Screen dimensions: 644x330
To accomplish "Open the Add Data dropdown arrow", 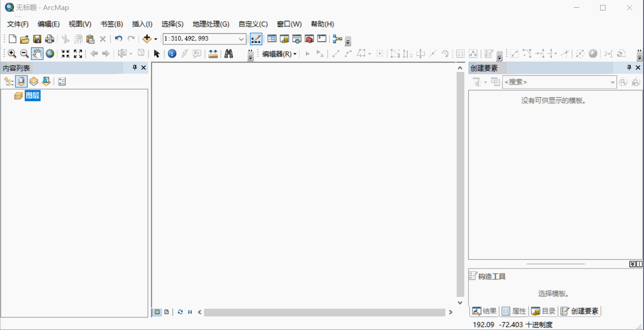I will (156, 39).
